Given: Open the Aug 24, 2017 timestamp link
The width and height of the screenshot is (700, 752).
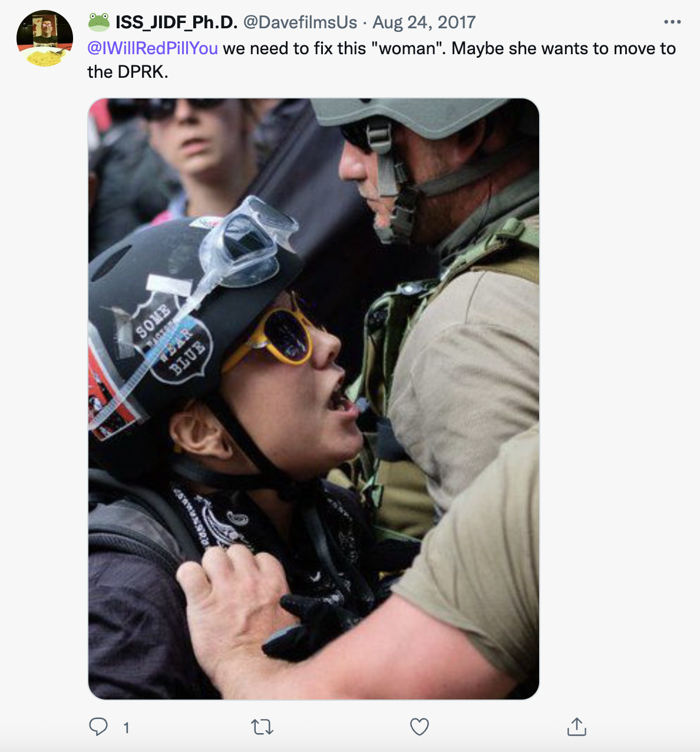Looking at the screenshot, I should coord(424,22).
